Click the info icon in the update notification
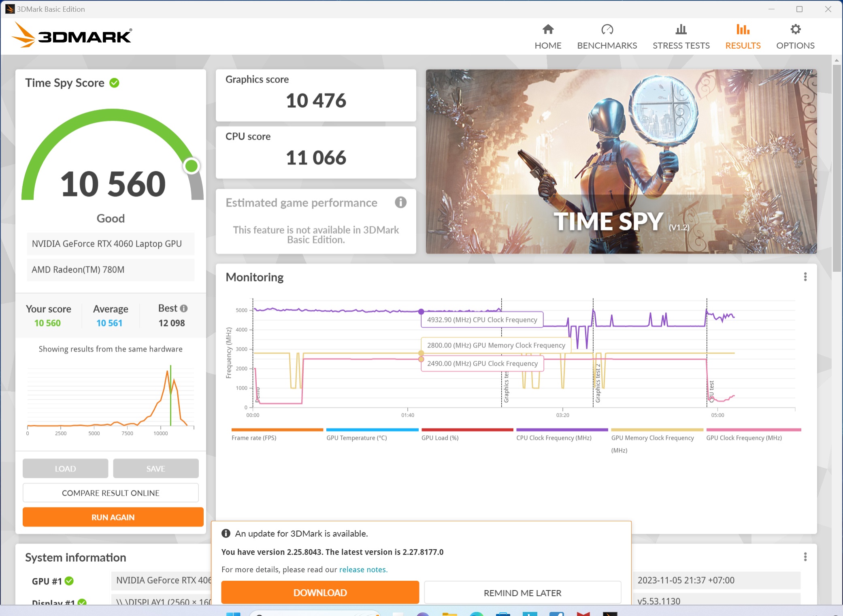Screen dimensions: 843x616 226,533
